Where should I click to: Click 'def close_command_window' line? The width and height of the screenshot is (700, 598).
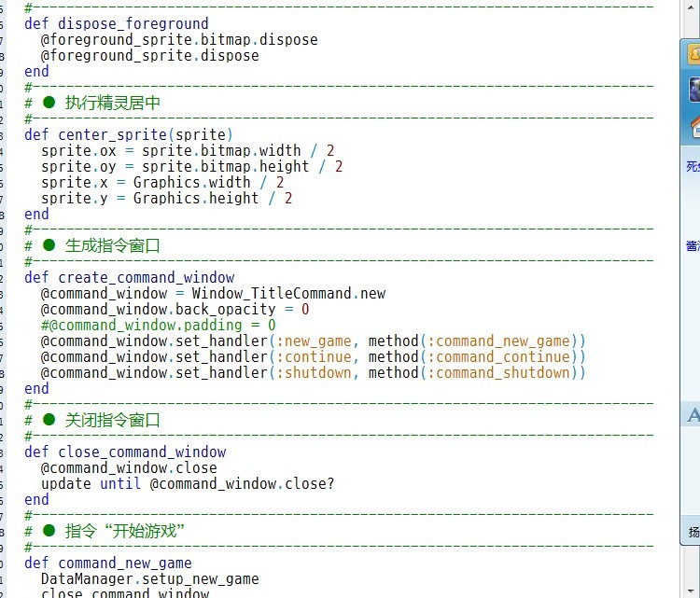125,452
